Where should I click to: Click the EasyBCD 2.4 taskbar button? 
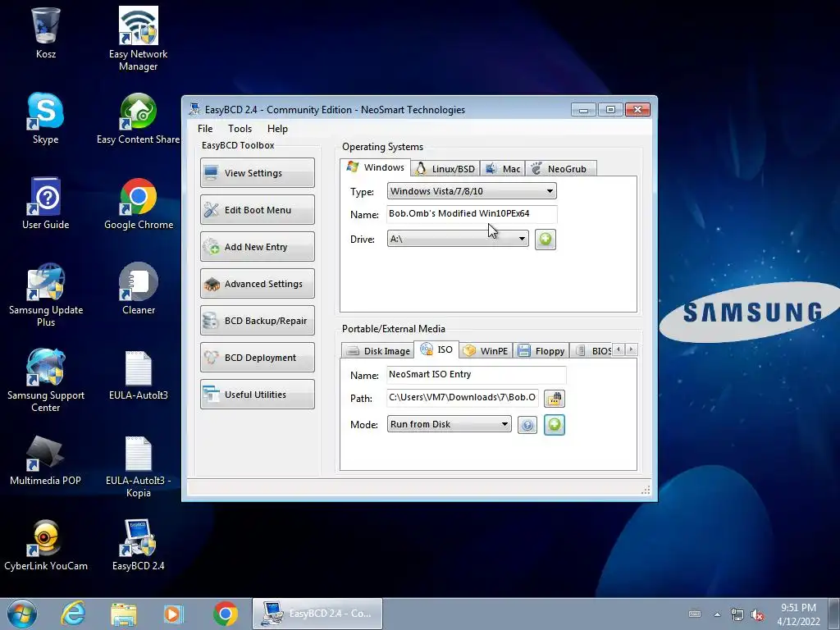pyautogui.click(x=317, y=614)
